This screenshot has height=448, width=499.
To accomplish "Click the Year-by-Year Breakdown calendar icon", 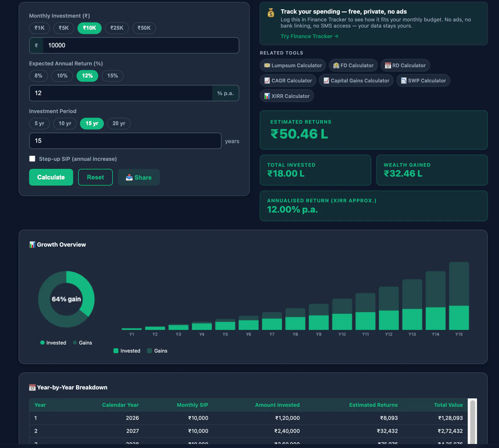I will (32, 387).
